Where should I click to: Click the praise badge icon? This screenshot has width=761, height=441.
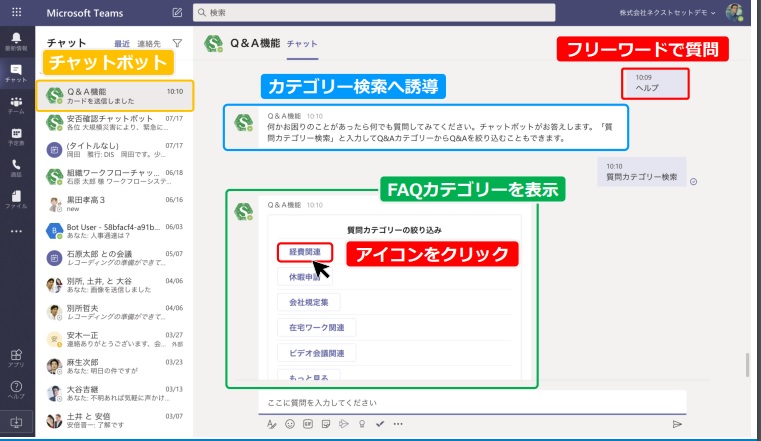pos(362,424)
